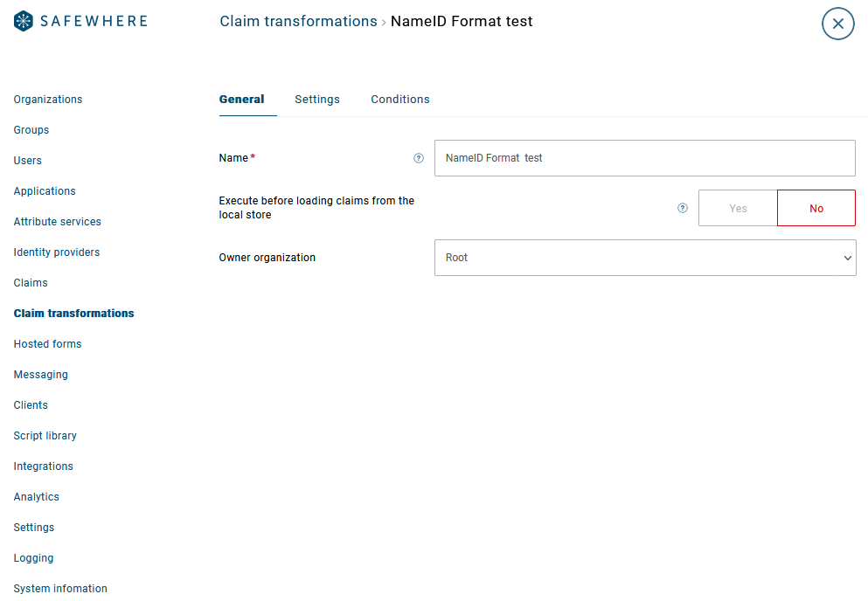Open the Logging page

point(34,558)
